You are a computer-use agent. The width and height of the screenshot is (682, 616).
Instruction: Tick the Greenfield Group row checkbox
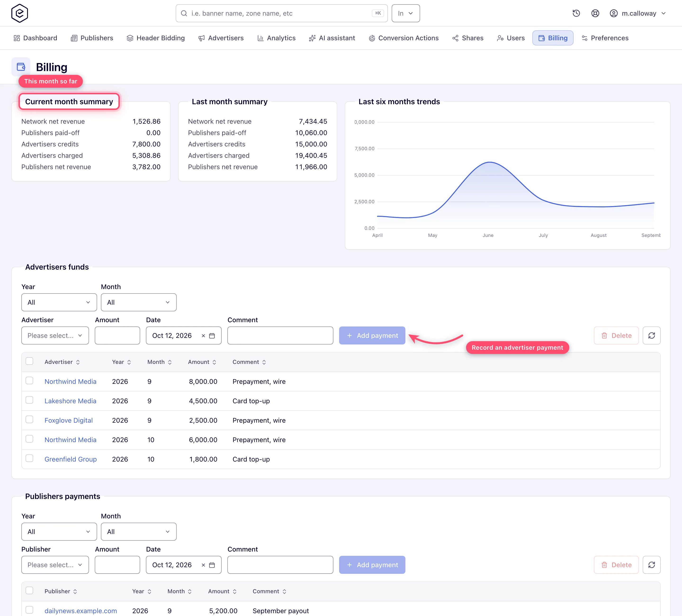(29, 458)
